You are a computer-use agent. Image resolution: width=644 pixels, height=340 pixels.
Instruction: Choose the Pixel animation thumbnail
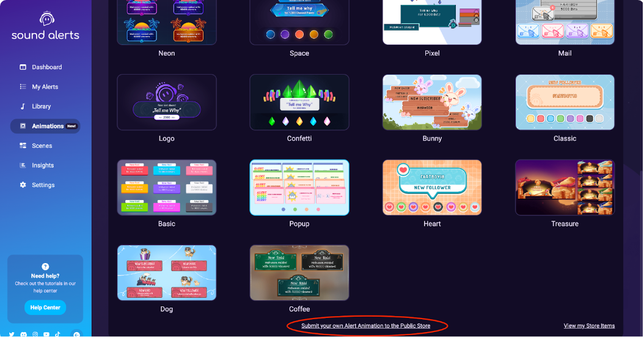pyautogui.click(x=432, y=22)
